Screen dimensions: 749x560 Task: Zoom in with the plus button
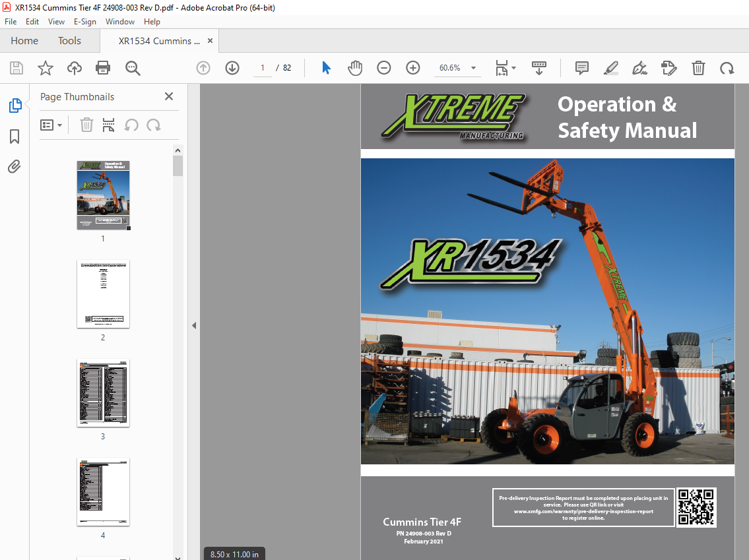[x=412, y=68]
